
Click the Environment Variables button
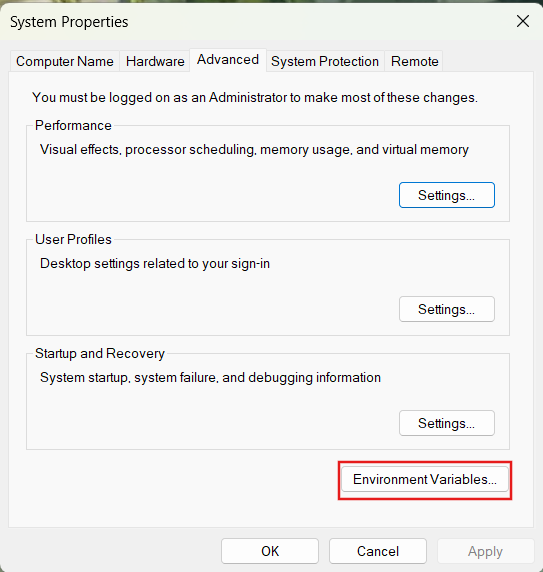point(425,479)
